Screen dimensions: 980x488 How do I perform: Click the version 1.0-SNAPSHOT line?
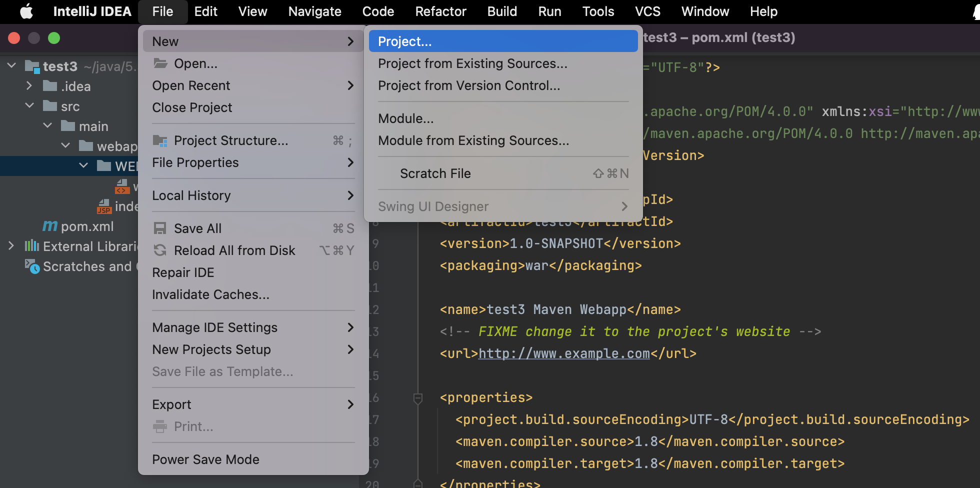pyautogui.click(x=560, y=243)
